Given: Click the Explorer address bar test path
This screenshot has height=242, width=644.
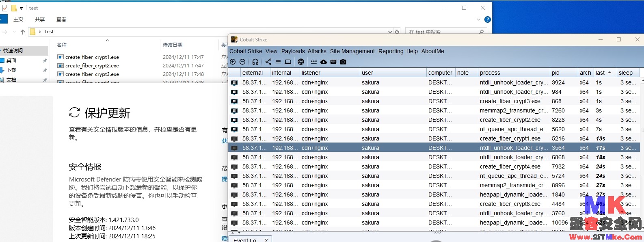Looking at the screenshot, I should point(49,32).
